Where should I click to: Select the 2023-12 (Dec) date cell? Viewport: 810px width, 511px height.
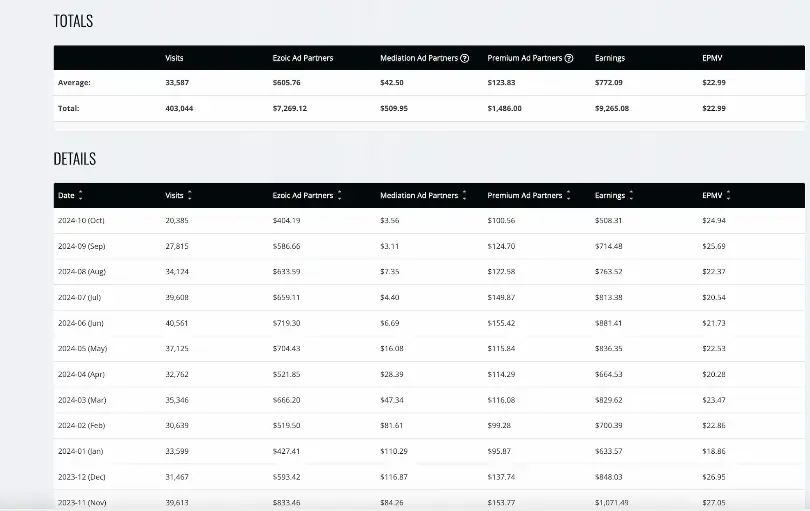pyautogui.click(x=82, y=477)
